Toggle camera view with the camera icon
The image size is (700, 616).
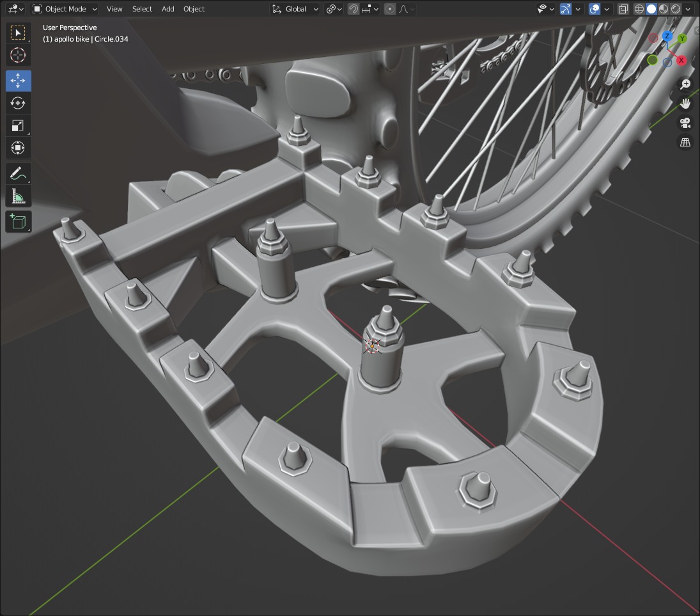685,123
